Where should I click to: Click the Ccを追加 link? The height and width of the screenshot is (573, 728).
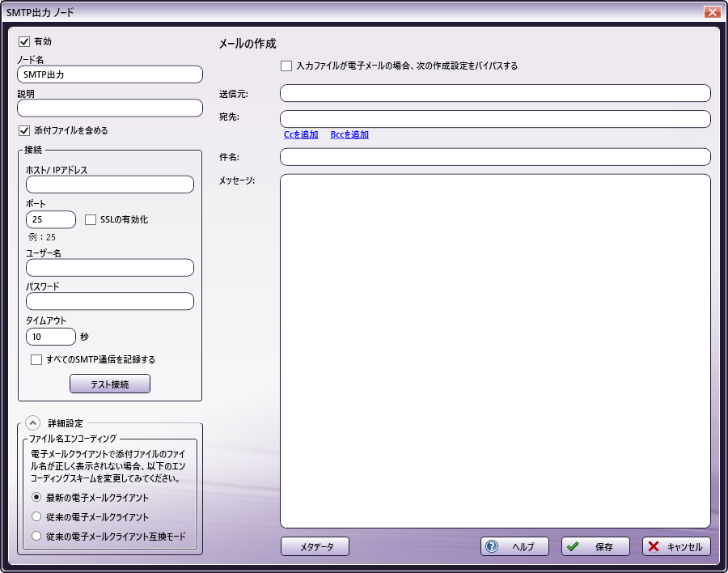[301, 135]
